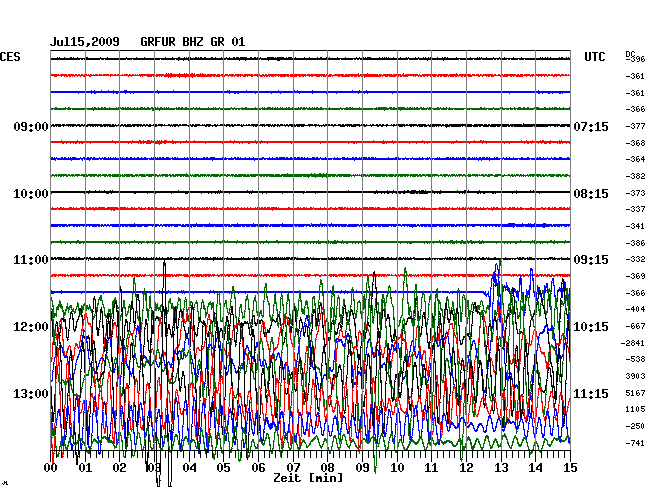
Task: Select the DC offset value -332
Action: [x=635, y=259]
